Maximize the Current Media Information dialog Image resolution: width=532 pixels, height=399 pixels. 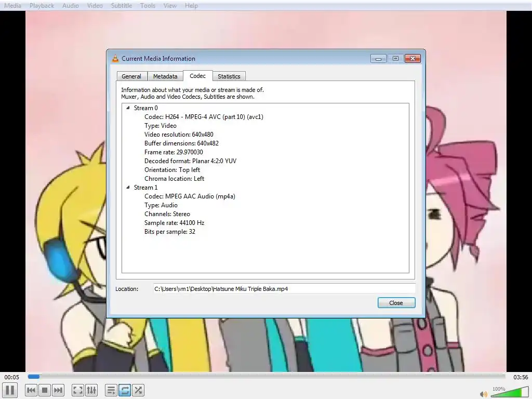point(395,59)
